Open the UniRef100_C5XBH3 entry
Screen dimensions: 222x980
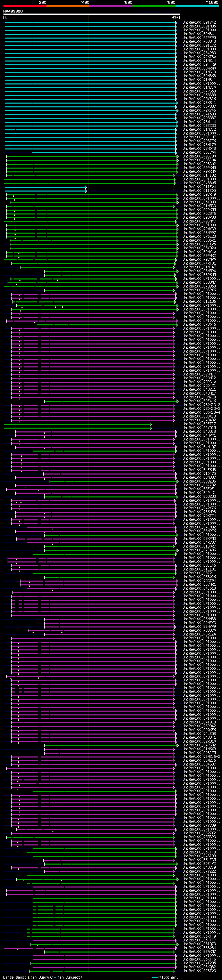pyautogui.click(x=199, y=202)
